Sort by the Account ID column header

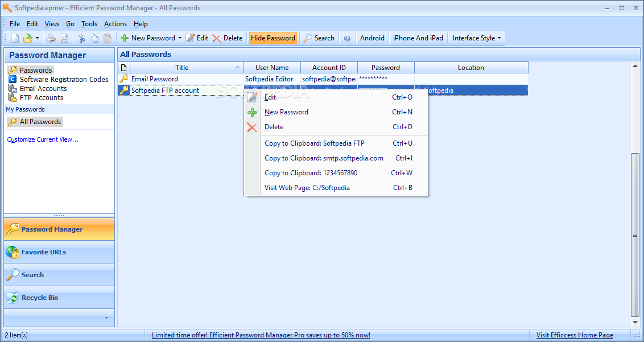(329, 67)
